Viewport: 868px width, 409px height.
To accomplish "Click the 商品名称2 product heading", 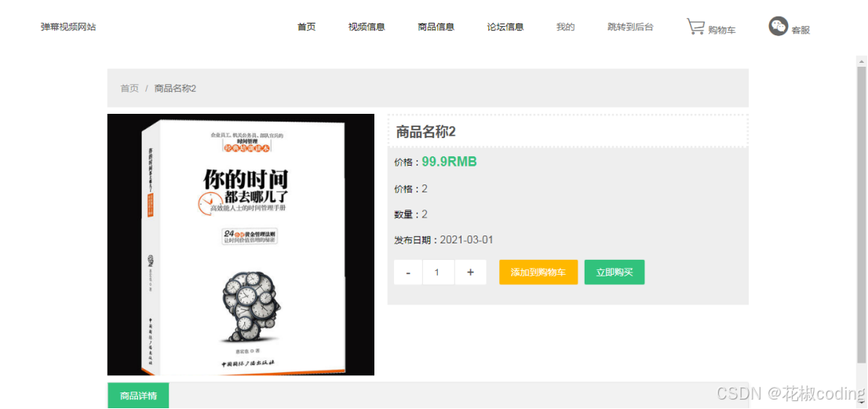I will [x=425, y=132].
